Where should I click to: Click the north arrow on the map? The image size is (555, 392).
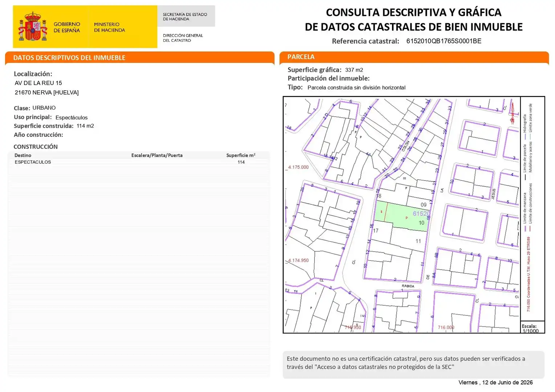513,113
